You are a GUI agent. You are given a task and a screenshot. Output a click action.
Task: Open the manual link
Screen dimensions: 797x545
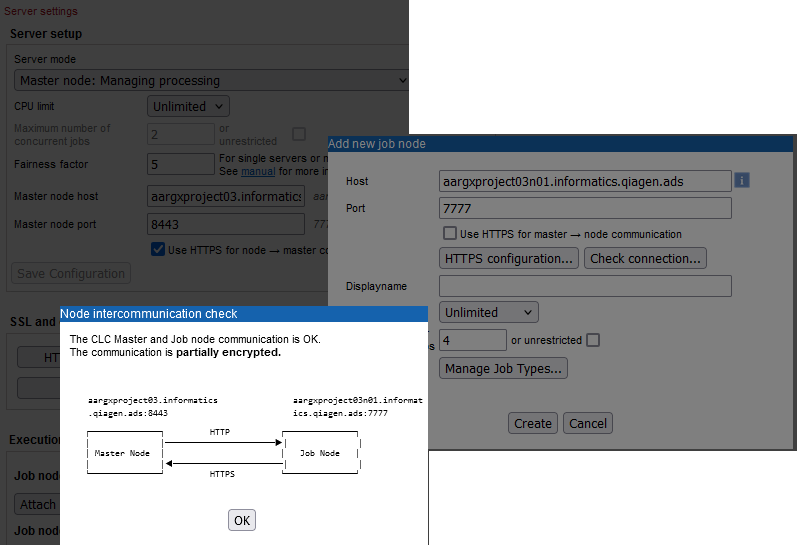[258, 171]
